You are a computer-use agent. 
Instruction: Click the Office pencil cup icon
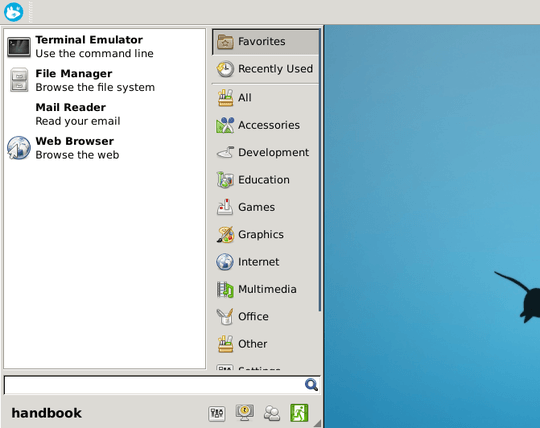pos(225,316)
